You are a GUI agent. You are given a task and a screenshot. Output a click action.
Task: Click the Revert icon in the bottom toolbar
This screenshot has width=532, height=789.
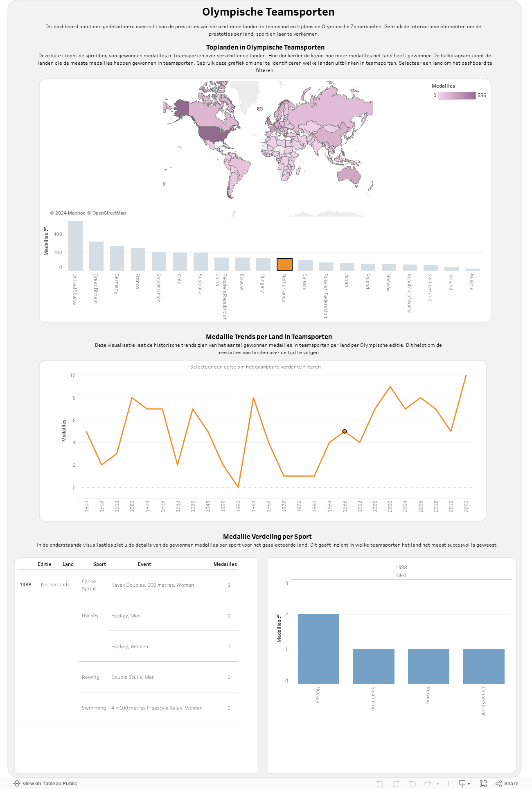point(412,783)
